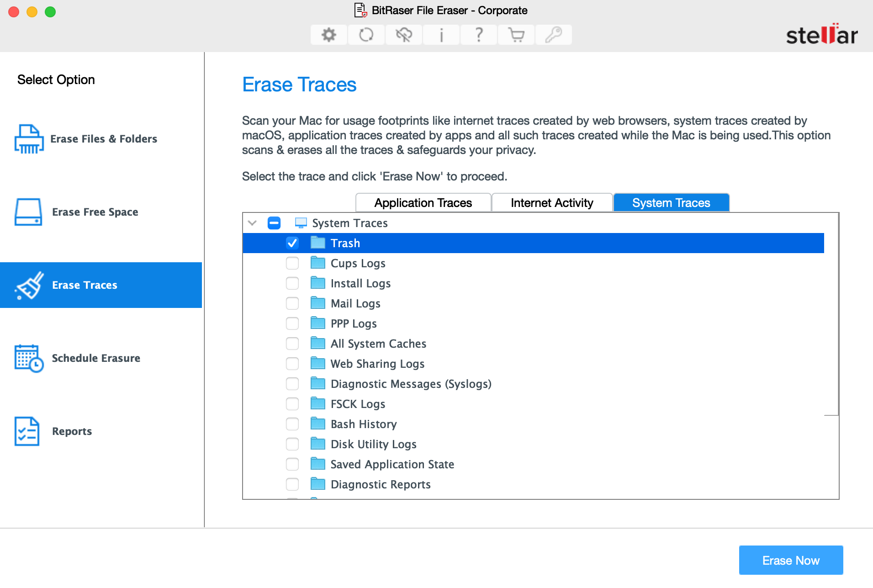The height and width of the screenshot is (588, 873).
Task: Select the FSCK Logs row
Action: pyautogui.click(x=533, y=404)
